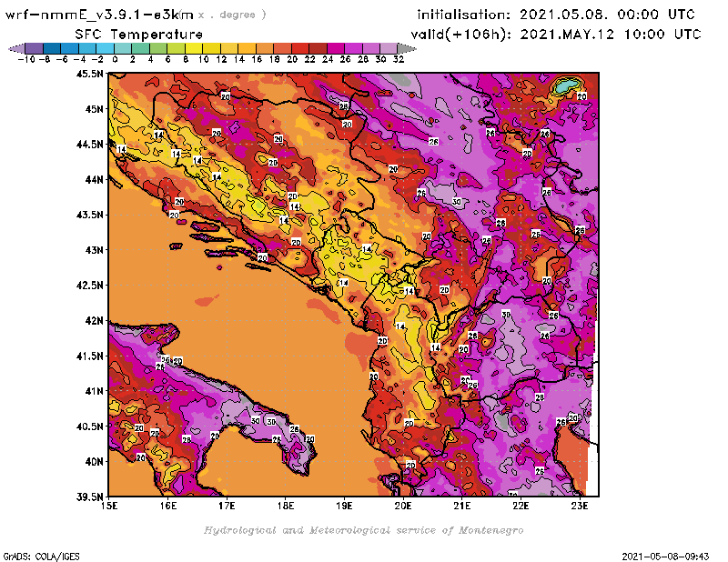Click the red legend swatch between 22 and 24
This screenshot has height=562, width=728.
coord(317,48)
